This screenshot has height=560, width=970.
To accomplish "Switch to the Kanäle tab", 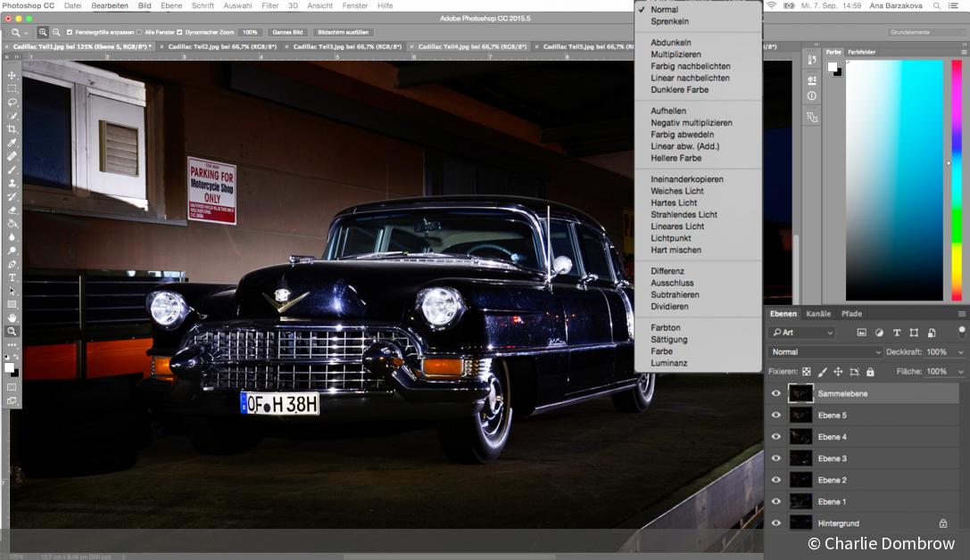I will tap(818, 314).
